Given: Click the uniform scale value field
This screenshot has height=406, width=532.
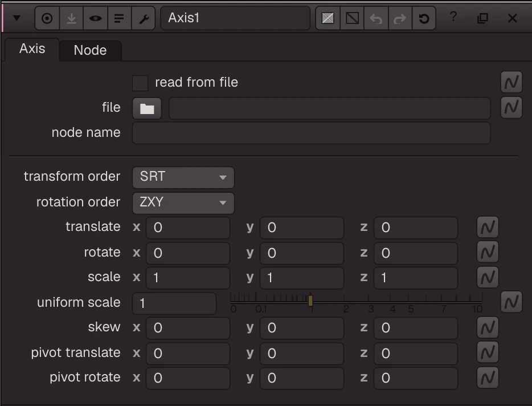Looking at the screenshot, I should coord(174,303).
